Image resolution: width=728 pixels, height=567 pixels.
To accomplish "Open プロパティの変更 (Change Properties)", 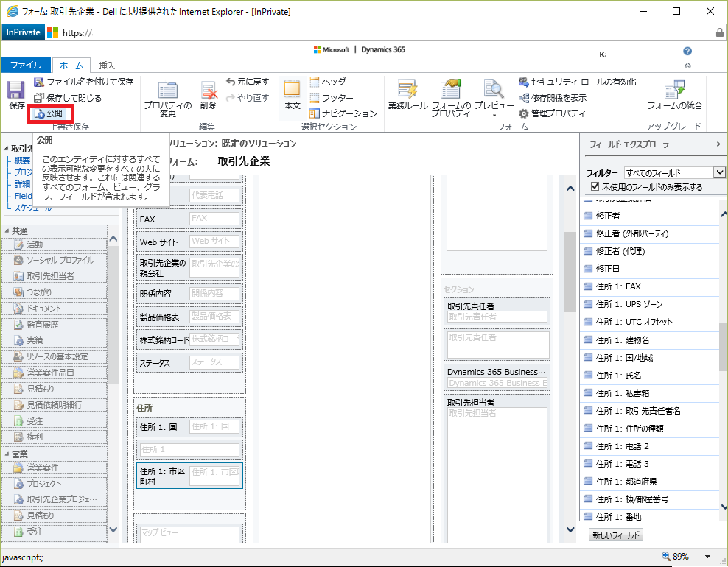I will pyautogui.click(x=167, y=99).
